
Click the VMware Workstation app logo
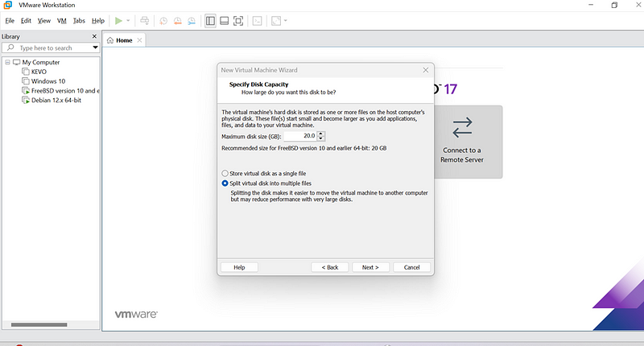(x=7, y=5)
